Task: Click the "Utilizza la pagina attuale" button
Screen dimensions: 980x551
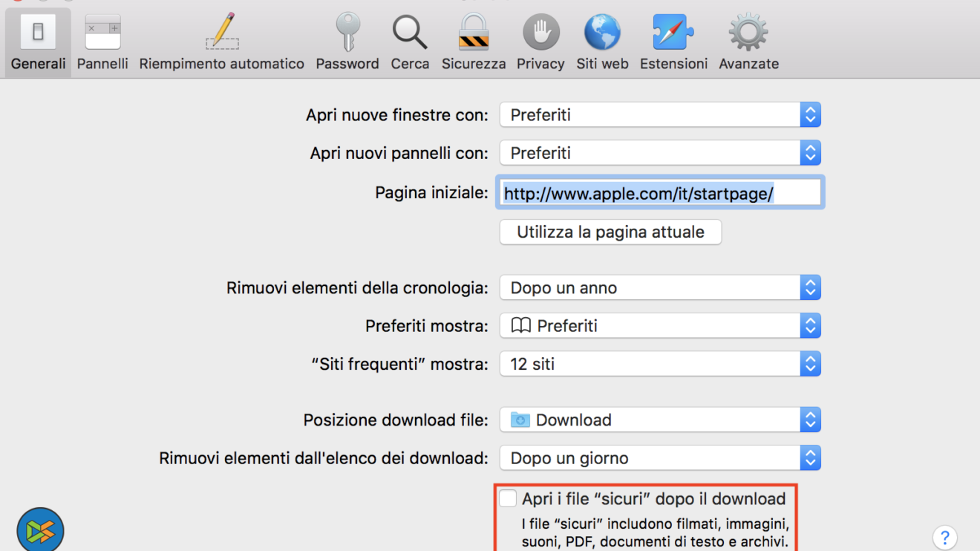Action: pyautogui.click(x=610, y=232)
